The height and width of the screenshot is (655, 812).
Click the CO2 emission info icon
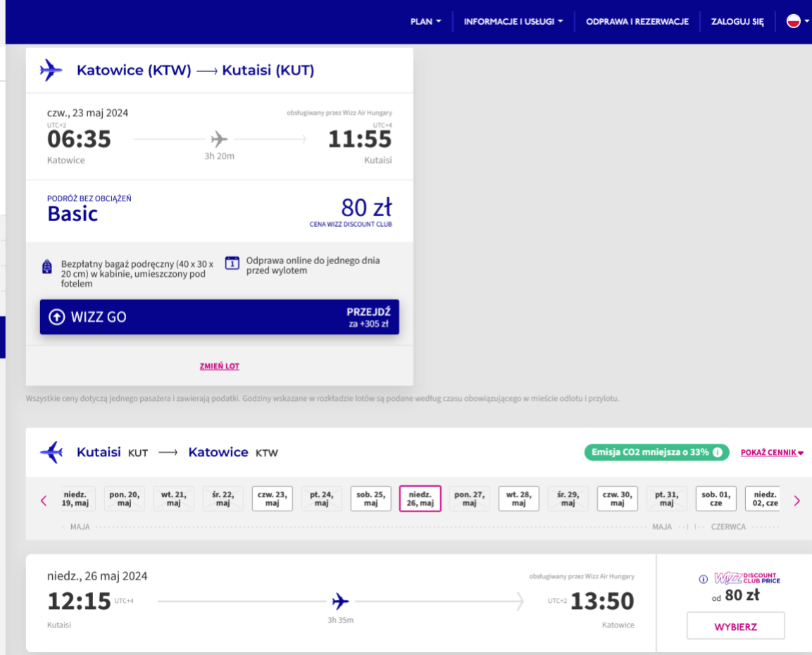(717, 452)
